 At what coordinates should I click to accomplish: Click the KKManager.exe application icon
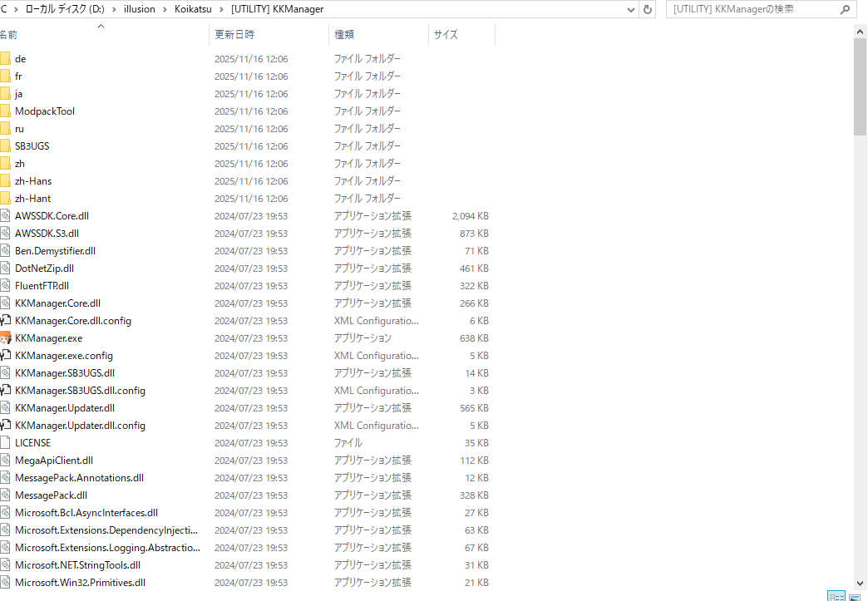[5, 338]
